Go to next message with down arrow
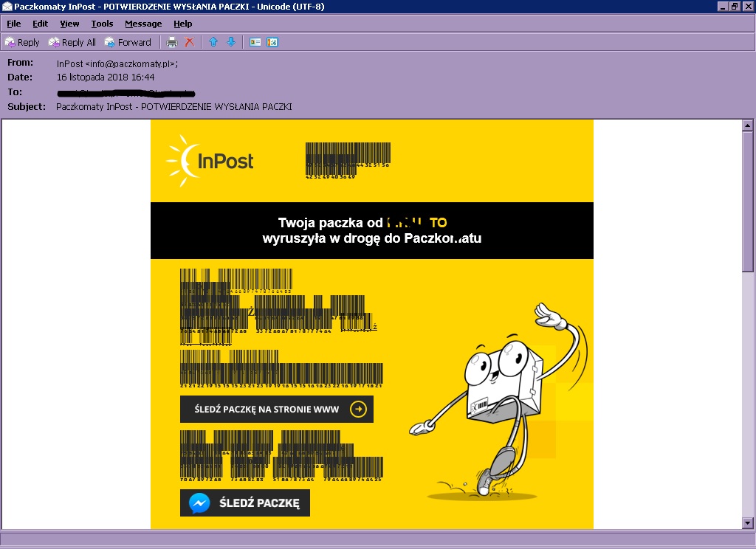Image resolution: width=756 pixels, height=549 pixels. [x=231, y=42]
